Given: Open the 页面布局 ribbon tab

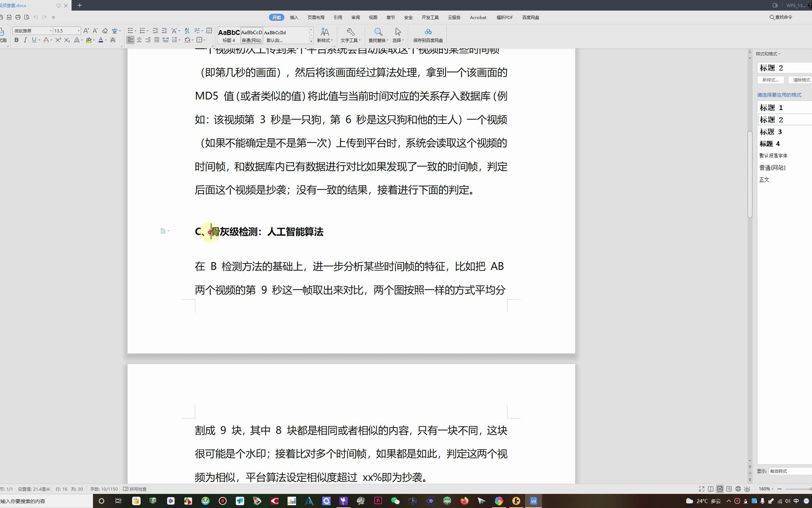Looking at the screenshot, I should click(316, 17).
